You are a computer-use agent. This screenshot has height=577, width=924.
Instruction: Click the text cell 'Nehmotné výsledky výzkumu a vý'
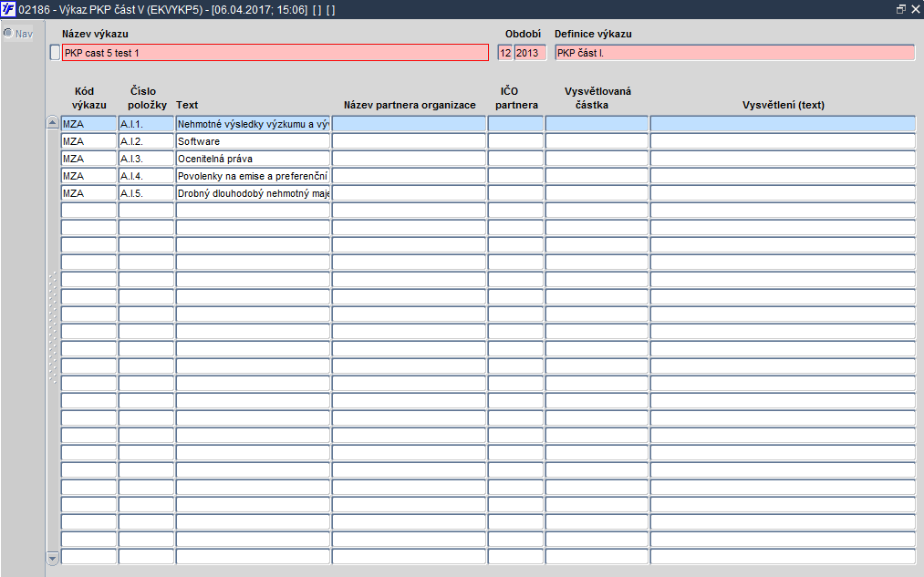[253, 124]
